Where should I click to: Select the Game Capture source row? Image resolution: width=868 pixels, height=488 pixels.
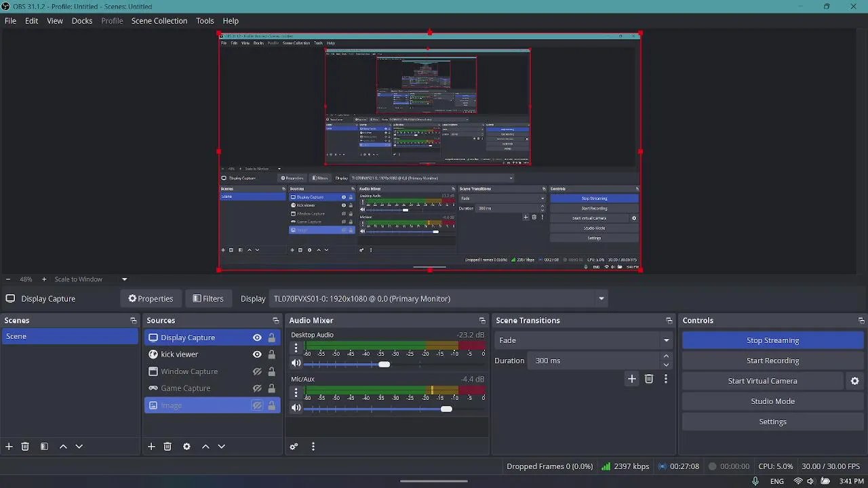coord(212,388)
